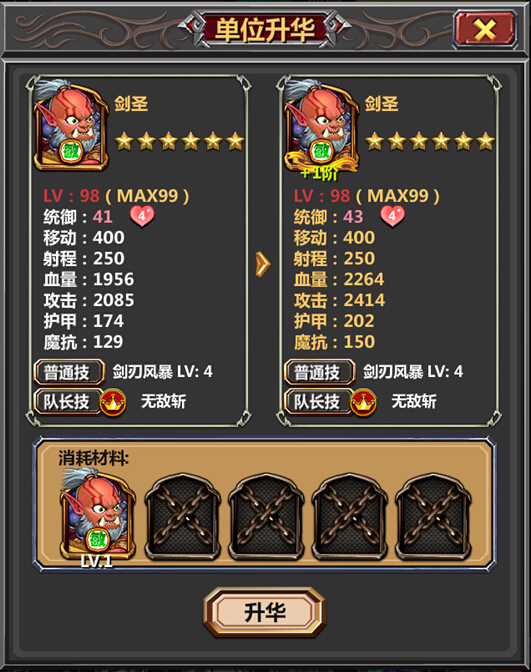Image resolution: width=531 pixels, height=672 pixels.
Task: Click the 普通技 tag in right panel
Action: point(319,372)
